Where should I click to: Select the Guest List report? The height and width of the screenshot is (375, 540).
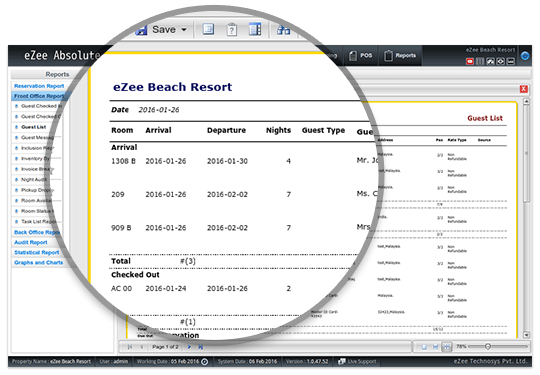point(33,127)
